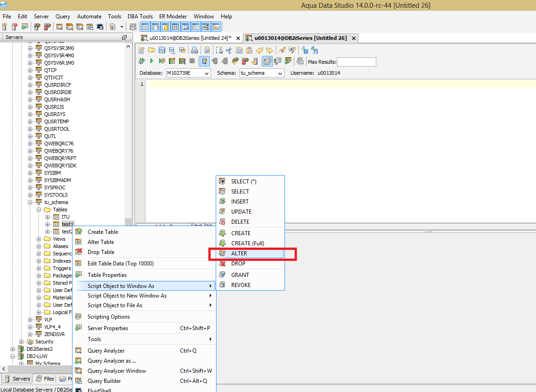
Task: Click in line 1 of the query editor
Action: coord(342,84)
